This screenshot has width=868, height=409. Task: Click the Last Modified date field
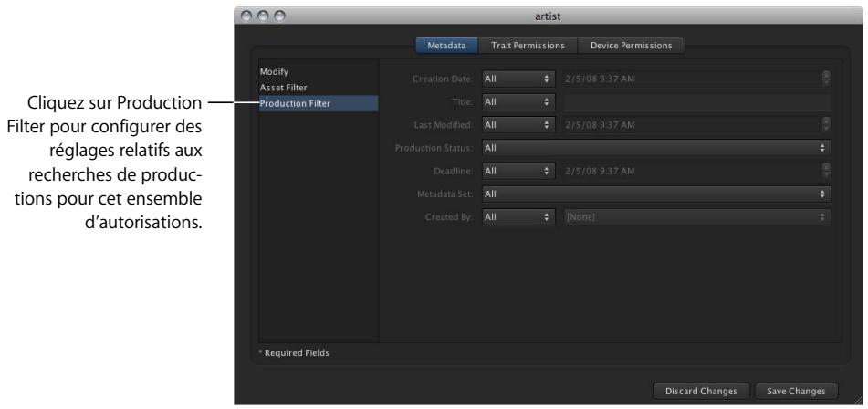(692, 125)
